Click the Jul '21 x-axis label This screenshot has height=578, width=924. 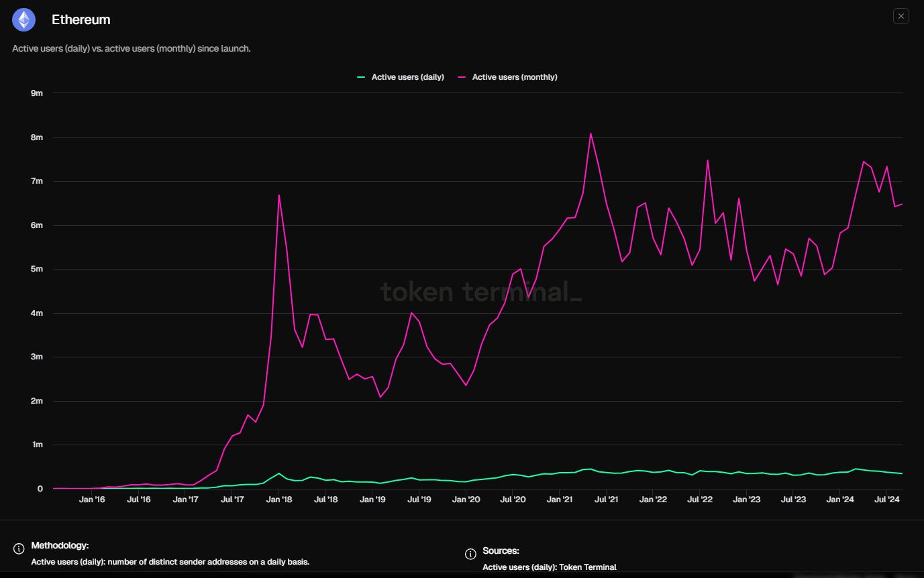(606, 500)
